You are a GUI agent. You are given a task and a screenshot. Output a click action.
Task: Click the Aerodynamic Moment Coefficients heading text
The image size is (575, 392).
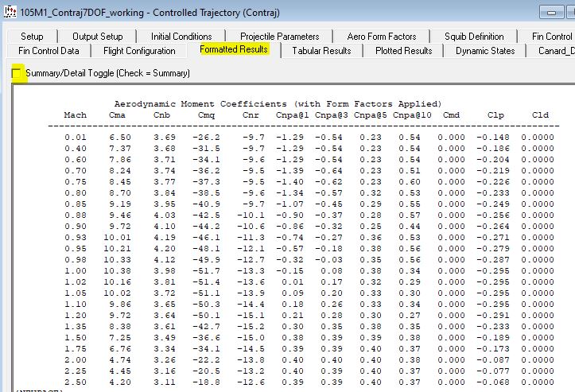pyautogui.click(x=277, y=104)
